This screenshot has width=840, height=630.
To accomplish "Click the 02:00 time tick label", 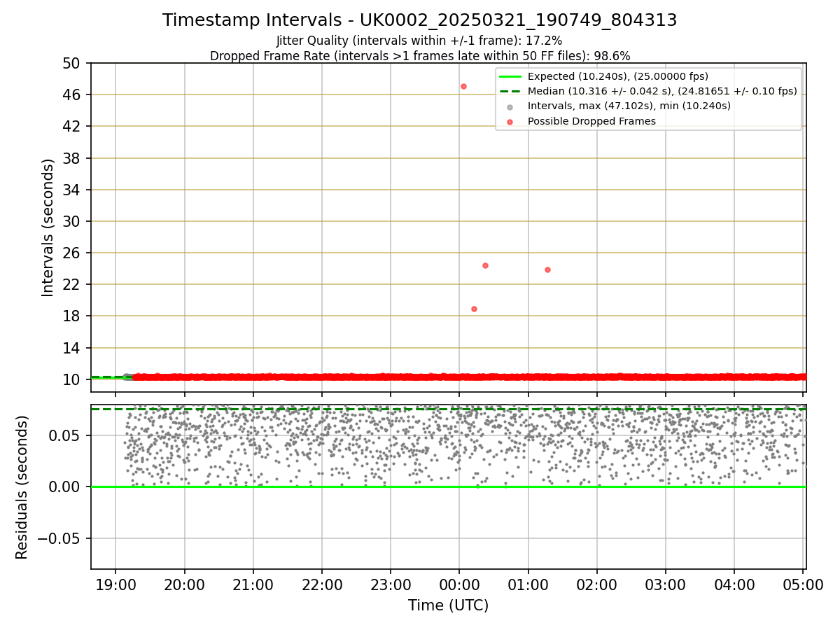I will tap(596, 585).
